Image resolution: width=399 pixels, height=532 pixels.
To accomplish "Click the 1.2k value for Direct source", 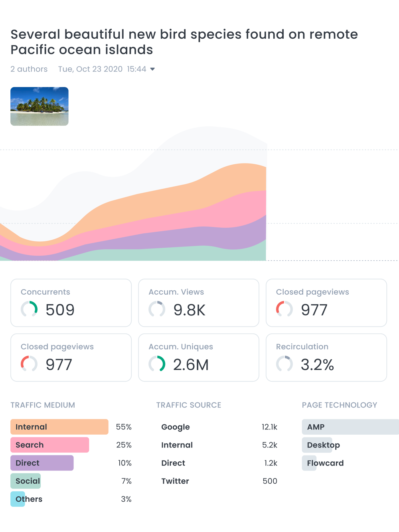I will click(271, 463).
